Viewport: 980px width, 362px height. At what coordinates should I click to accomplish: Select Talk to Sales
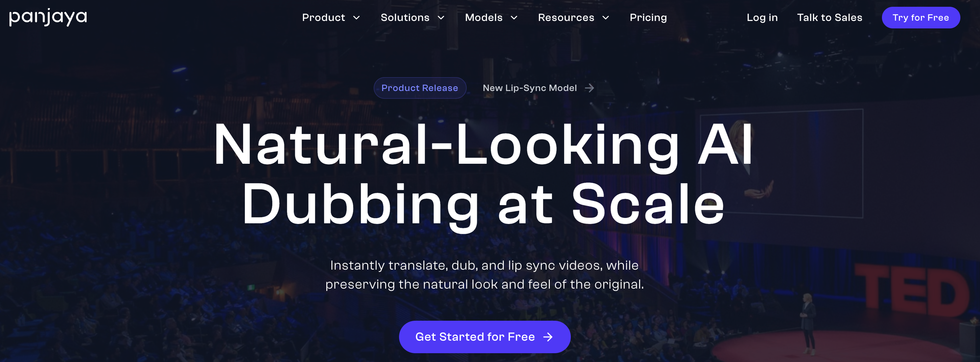coord(830,18)
